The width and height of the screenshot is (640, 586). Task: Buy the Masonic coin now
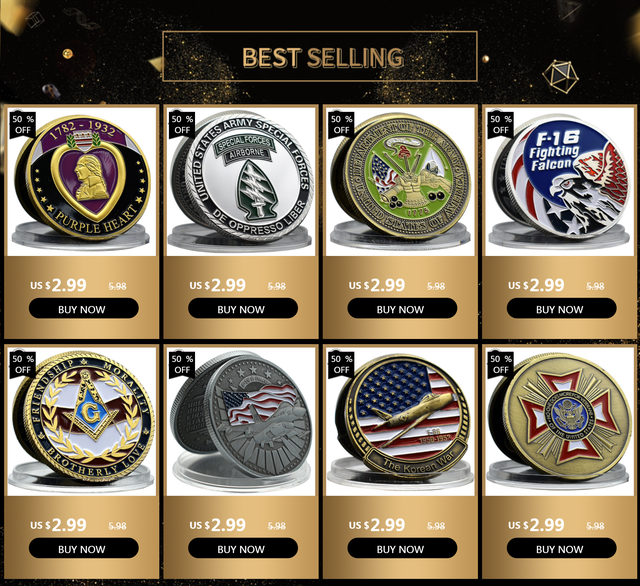pos(84,548)
